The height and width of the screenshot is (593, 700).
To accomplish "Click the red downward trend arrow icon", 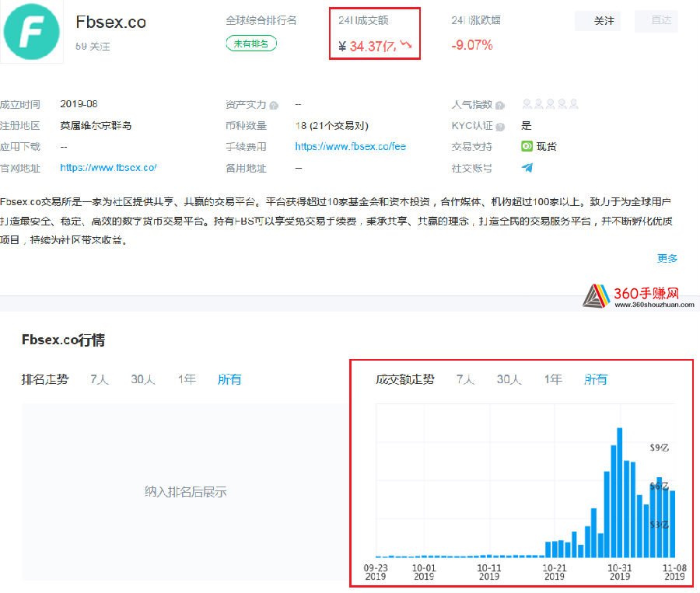I will pos(406,44).
